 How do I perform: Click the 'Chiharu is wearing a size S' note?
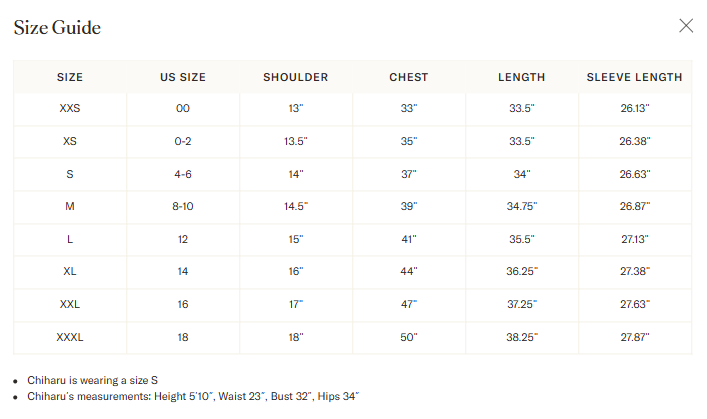(92, 381)
